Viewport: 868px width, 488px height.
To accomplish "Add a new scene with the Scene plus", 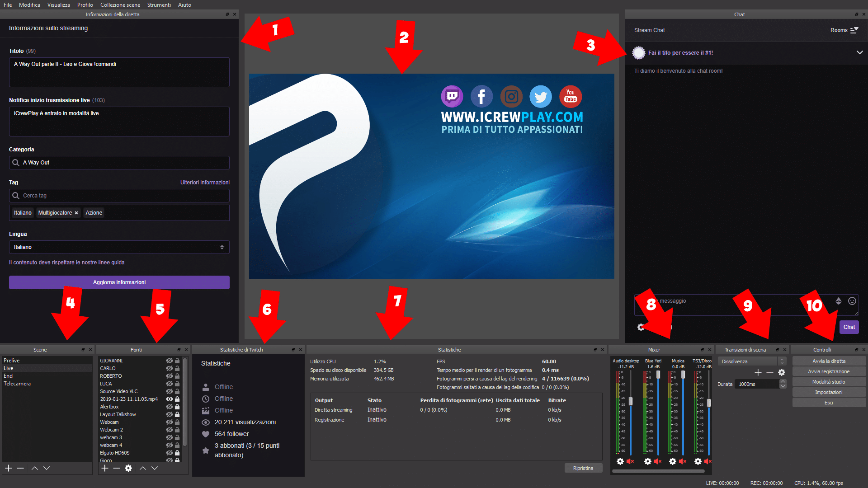I will (8, 468).
